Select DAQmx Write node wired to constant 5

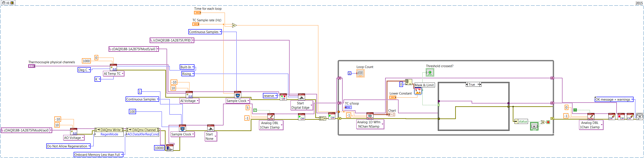point(271,117)
